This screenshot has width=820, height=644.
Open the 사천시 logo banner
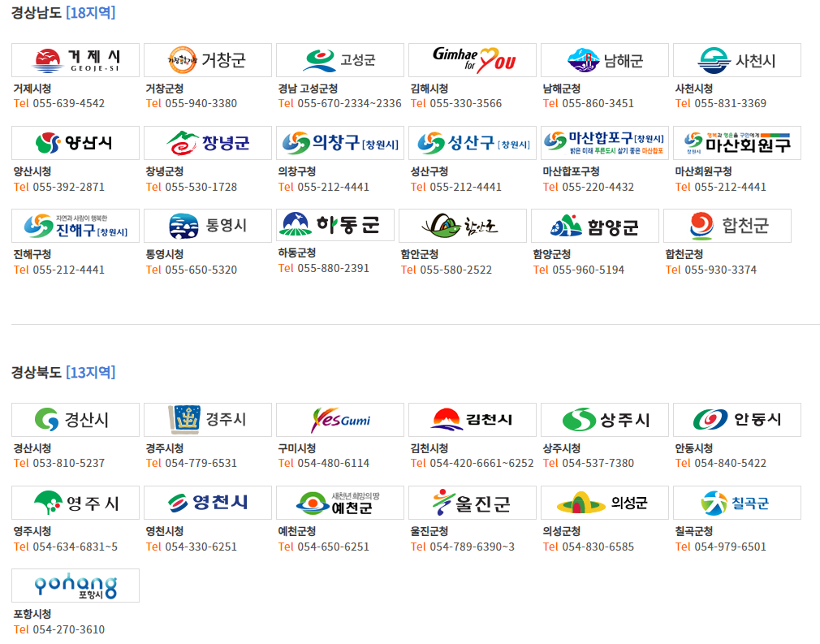point(737,60)
